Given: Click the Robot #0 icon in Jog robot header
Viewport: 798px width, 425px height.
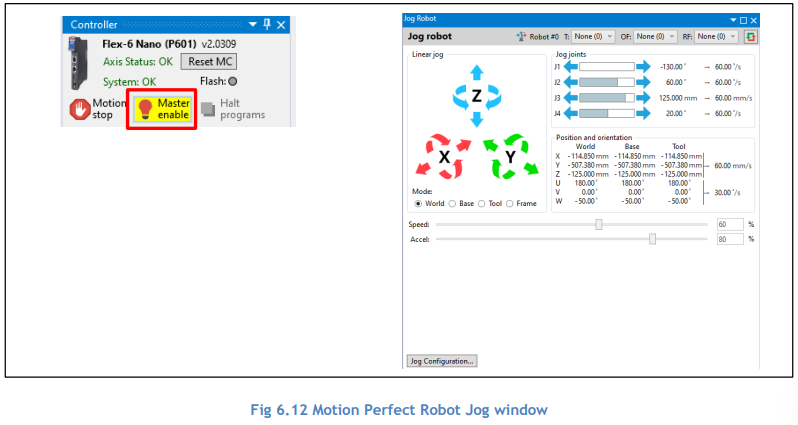Looking at the screenshot, I should [521, 37].
